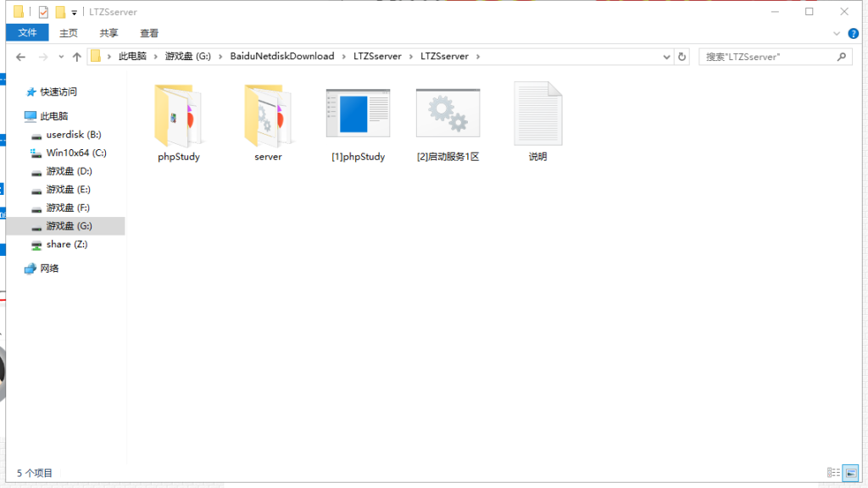This screenshot has width=868, height=488.
Task: Select 游戏盘 (E:) drive
Action: click(68, 189)
